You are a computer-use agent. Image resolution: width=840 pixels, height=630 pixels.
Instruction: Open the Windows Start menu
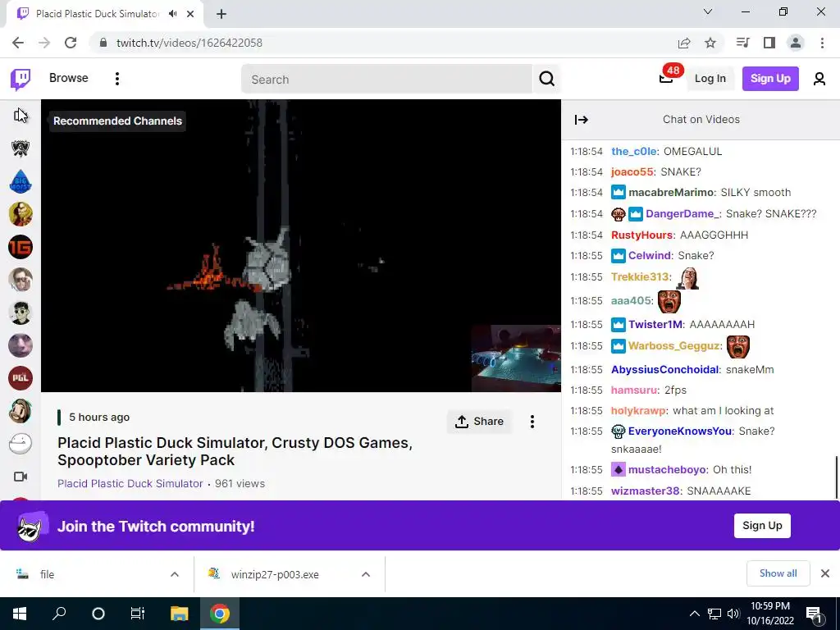20,614
